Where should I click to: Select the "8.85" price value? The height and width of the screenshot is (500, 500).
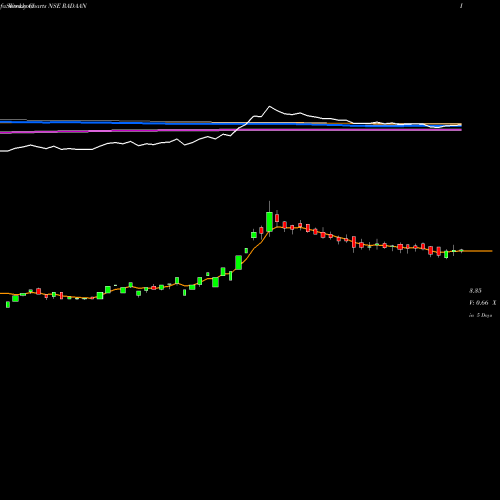click(x=475, y=291)
